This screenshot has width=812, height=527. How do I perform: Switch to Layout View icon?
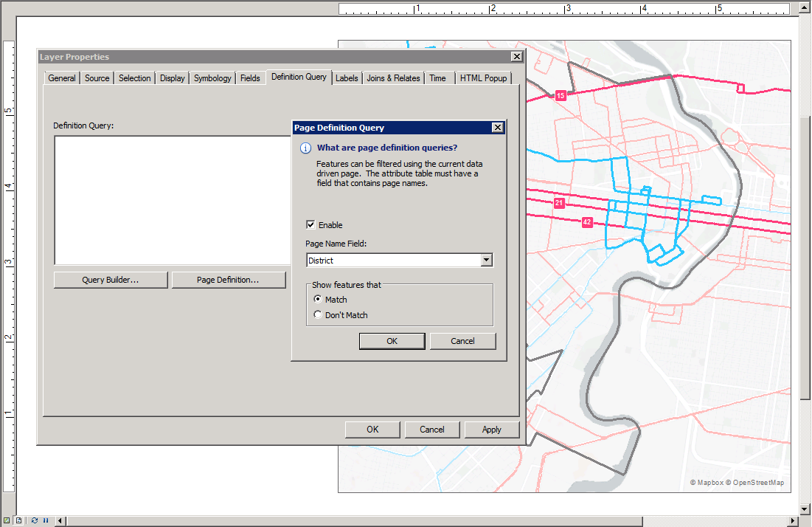click(x=19, y=520)
